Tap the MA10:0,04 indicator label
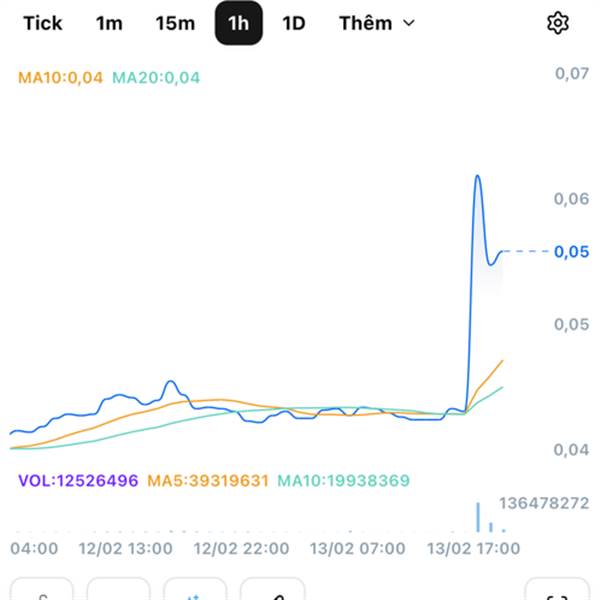The height and width of the screenshot is (600, 600). pos(60,77)
